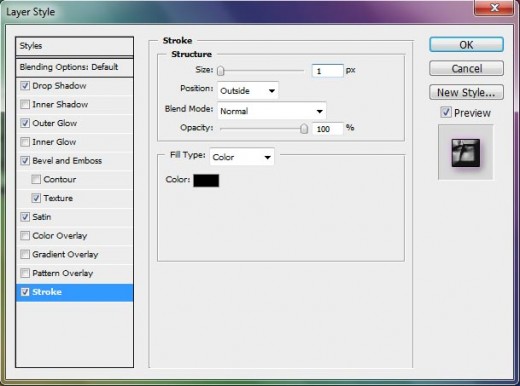
Task: Enable the Pattern Overlay checkbox
Action: [25, 273]
